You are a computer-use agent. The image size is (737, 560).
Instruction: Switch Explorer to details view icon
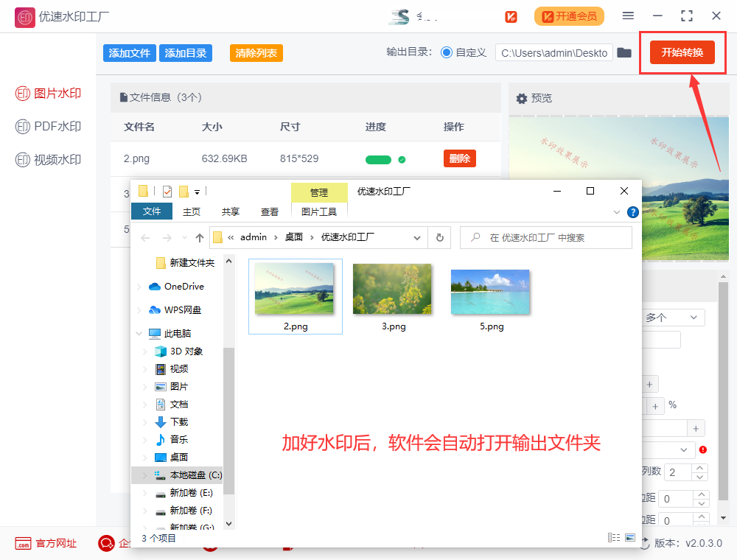click(613, 537)
